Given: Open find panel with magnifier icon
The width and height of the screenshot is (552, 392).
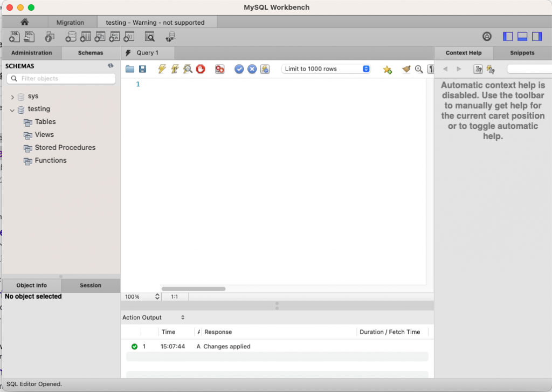Looking at the screenshot, I should tap(418, 69).
